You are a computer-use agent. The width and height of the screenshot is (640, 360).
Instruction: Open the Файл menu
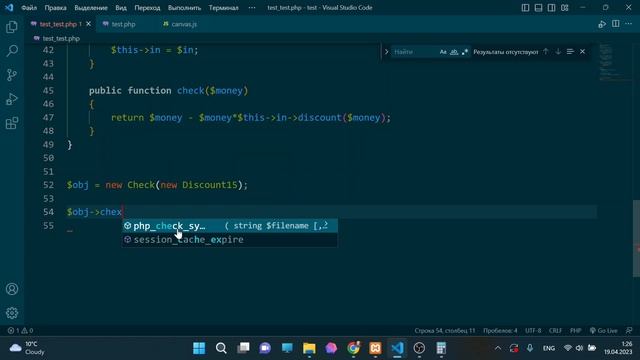coord(29,7)
